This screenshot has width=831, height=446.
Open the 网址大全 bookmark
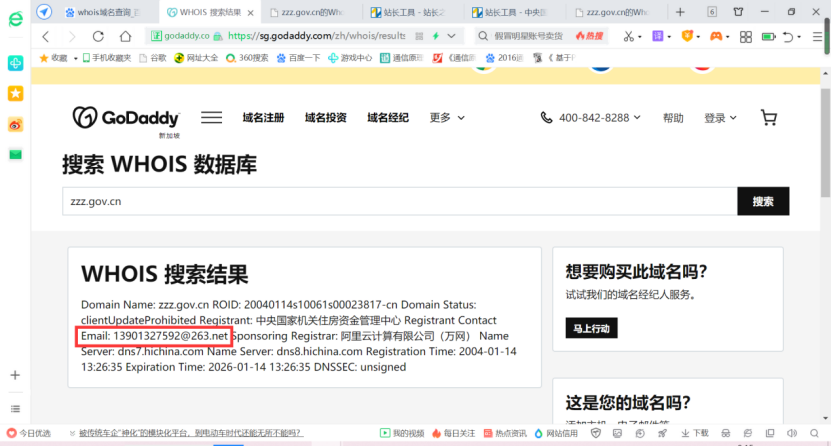coord(196,58)
